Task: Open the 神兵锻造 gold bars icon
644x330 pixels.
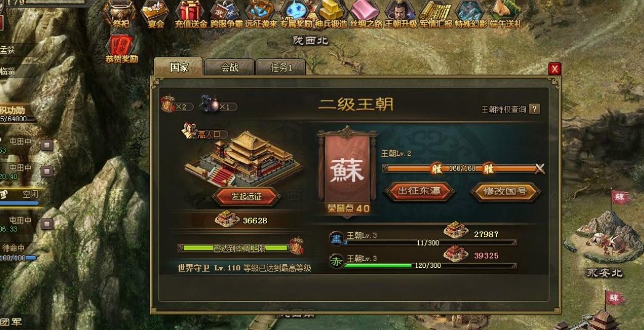Action: click(x=331, y=14)
